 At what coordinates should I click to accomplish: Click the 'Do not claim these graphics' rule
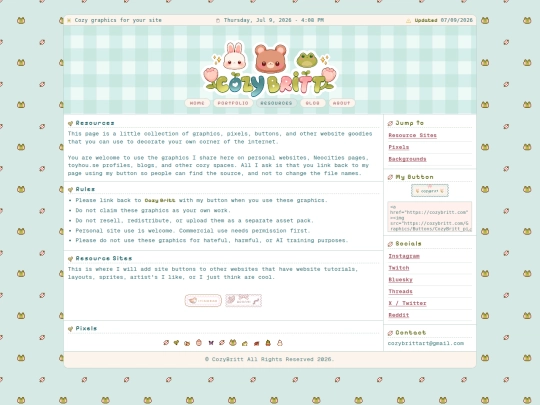[153, 210]
